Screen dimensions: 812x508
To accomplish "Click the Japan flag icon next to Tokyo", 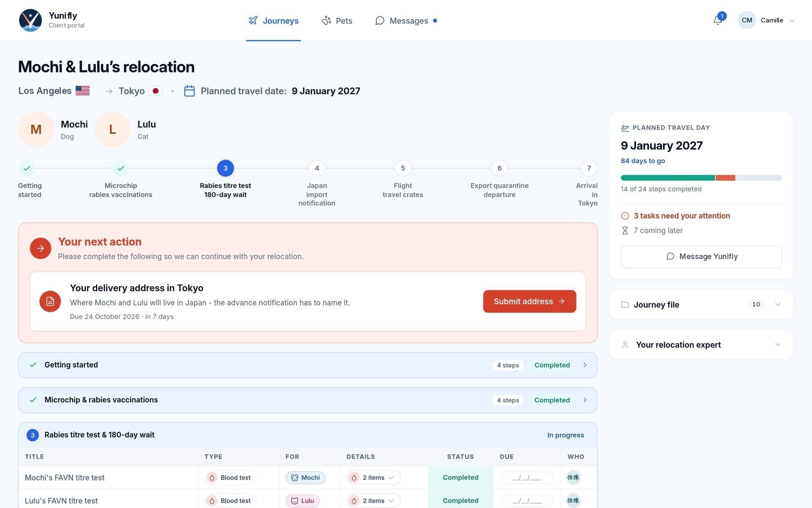I will point(156,91).
